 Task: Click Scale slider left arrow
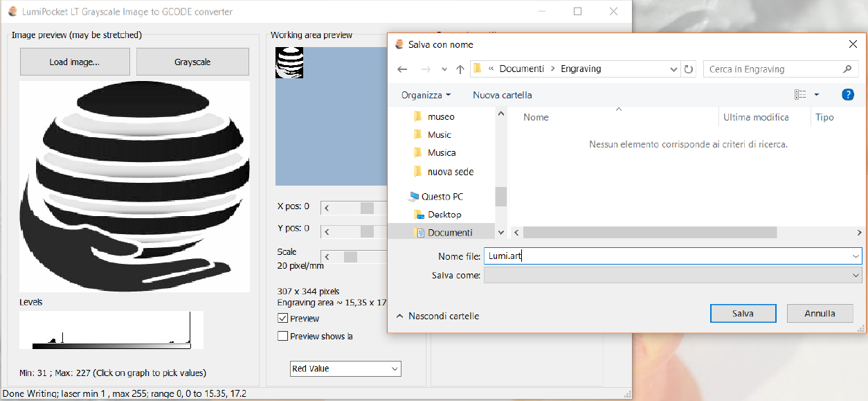point(327,257)
